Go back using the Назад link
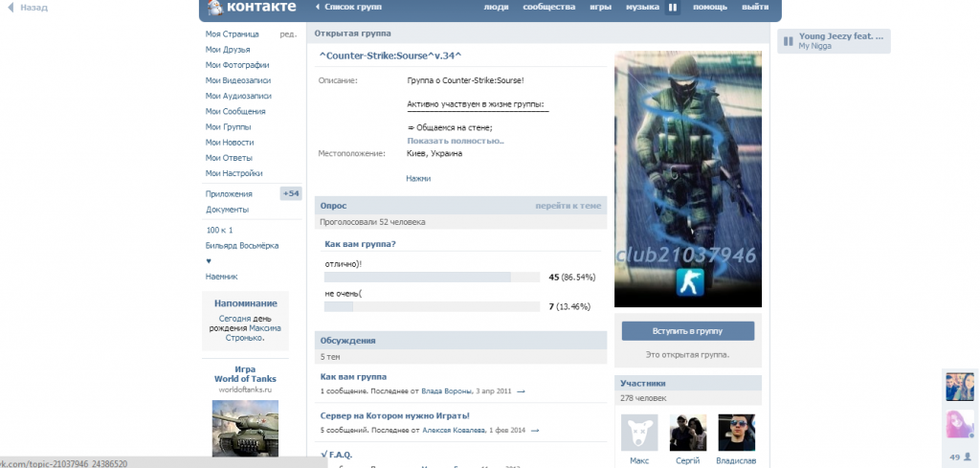 click(x=27, y=8)
